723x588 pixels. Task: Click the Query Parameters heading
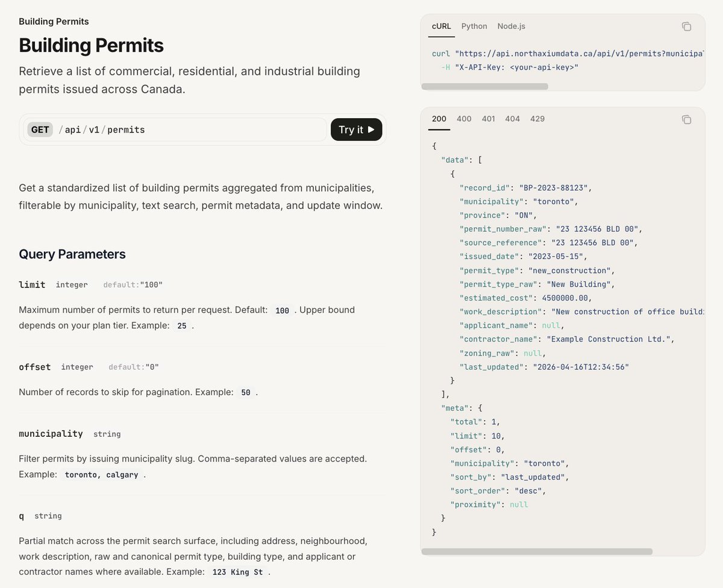pos(72,254)
